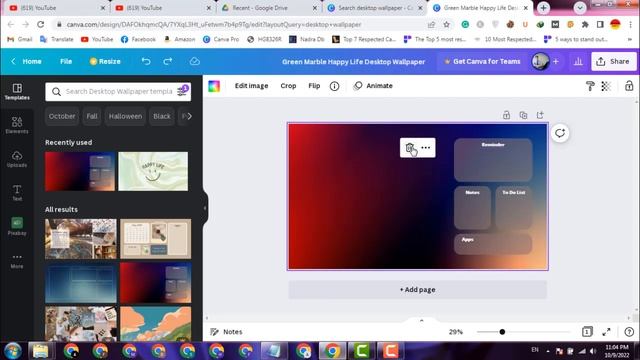
Task: Open the Text sidebar panel
Action: [17, 192]
